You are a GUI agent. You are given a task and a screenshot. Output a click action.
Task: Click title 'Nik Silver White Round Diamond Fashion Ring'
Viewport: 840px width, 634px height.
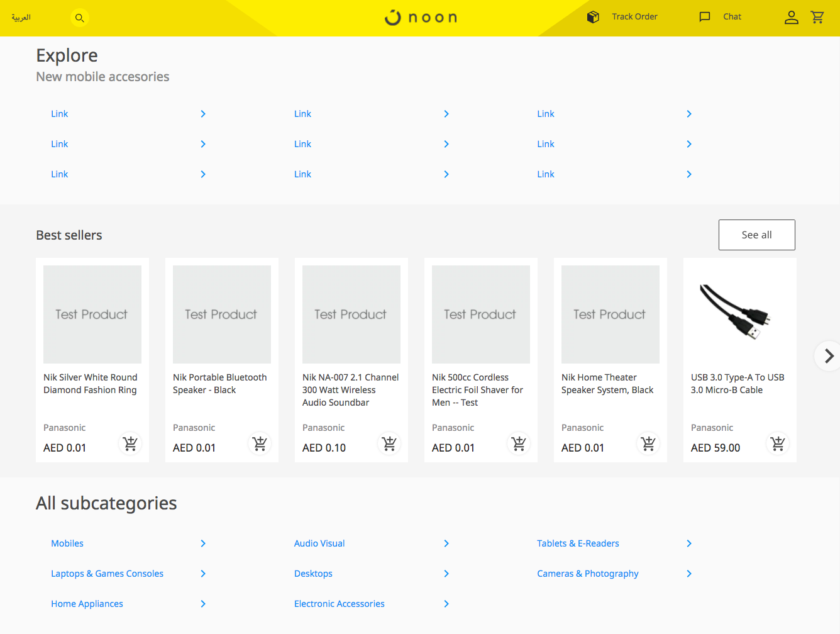[x=91, y=384]
